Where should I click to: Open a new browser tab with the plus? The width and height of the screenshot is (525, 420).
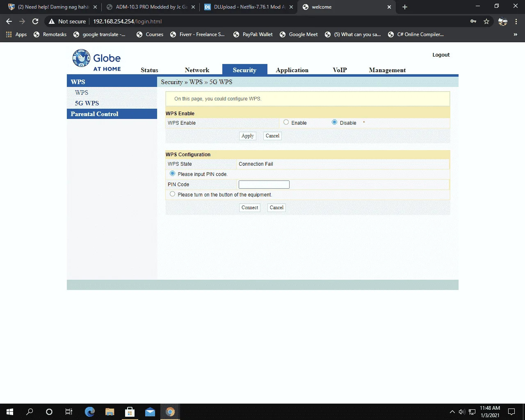pos(405,7)
